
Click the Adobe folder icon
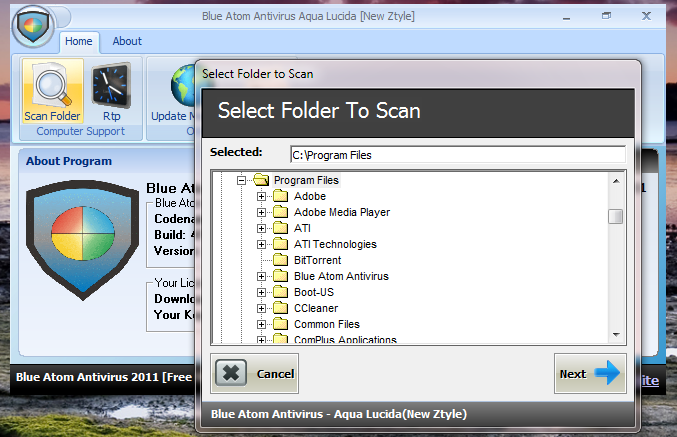[x=281, y=196]
